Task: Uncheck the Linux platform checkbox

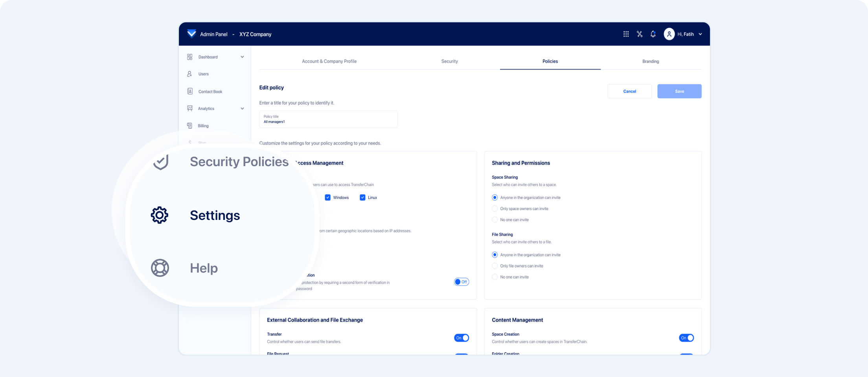Action: coord(362,198)
